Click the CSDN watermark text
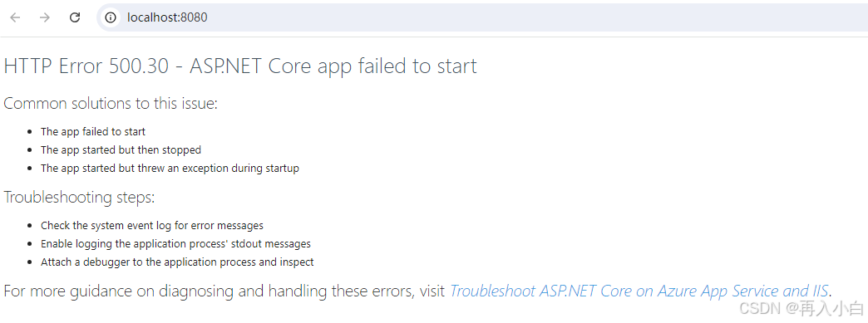 tap(801, 308)
